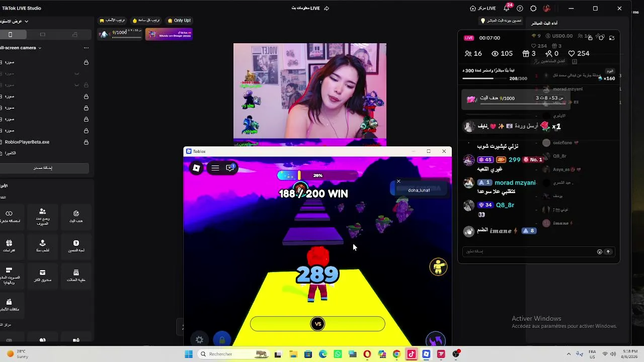Open LIVE info (معلومات بث LIVE)

click(x=305, y=8)
